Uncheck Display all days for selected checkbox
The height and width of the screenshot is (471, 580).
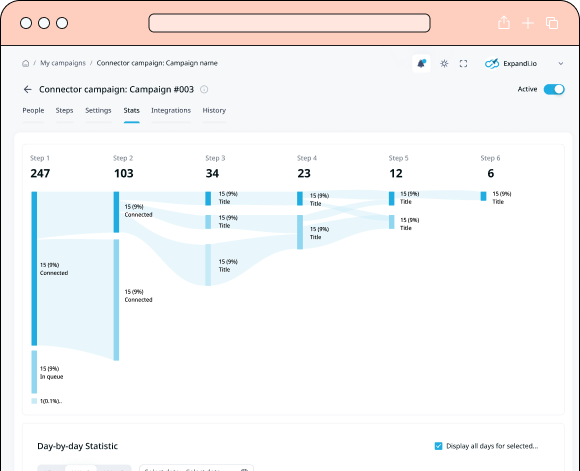438,446
